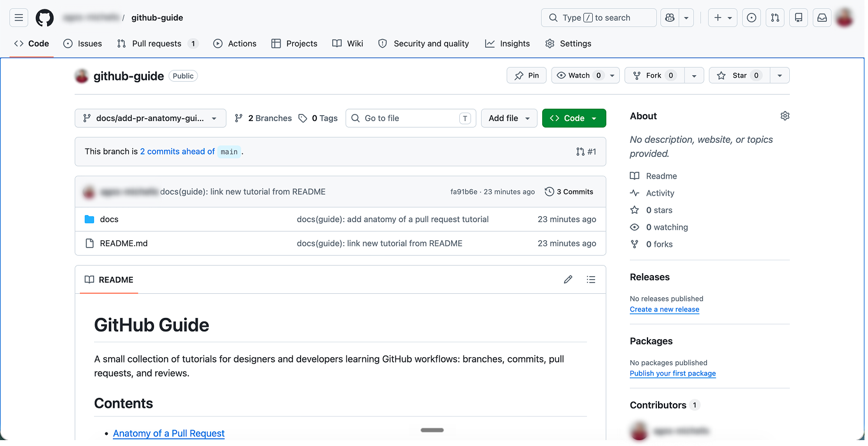Viewport: 868px width, 446px height.
Task: View the 3 Commits history
Action: [569, 192]
